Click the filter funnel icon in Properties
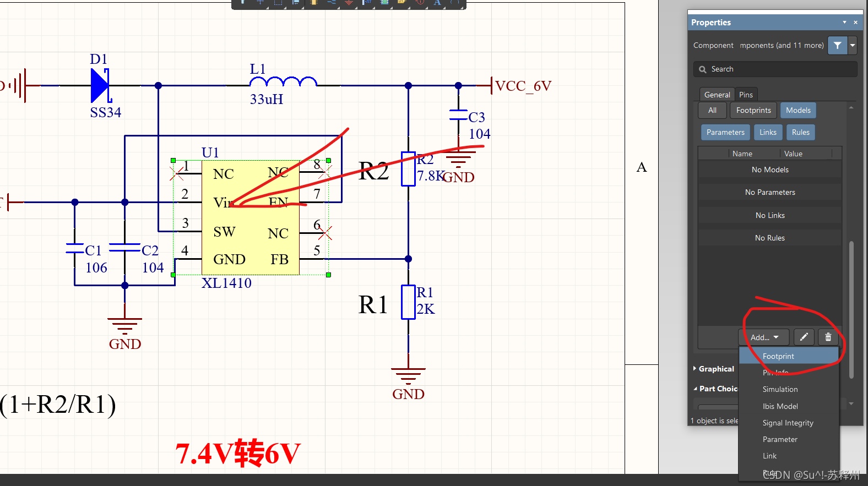This screenshot has width=868, height=486. tap(837, 45)
